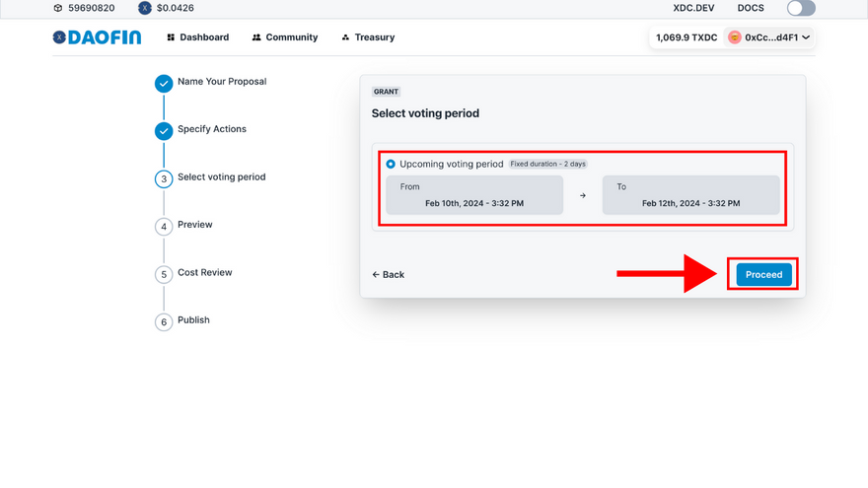Click the DAOFIN logo

tap(97, 37)
